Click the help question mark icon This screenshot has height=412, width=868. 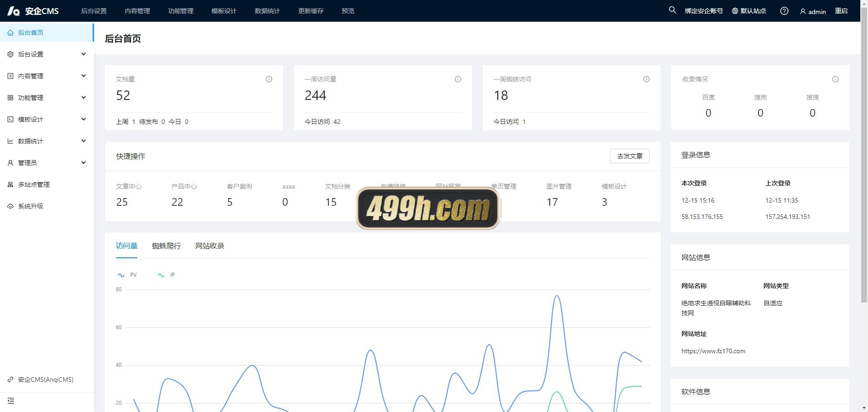tap(784, 11)
